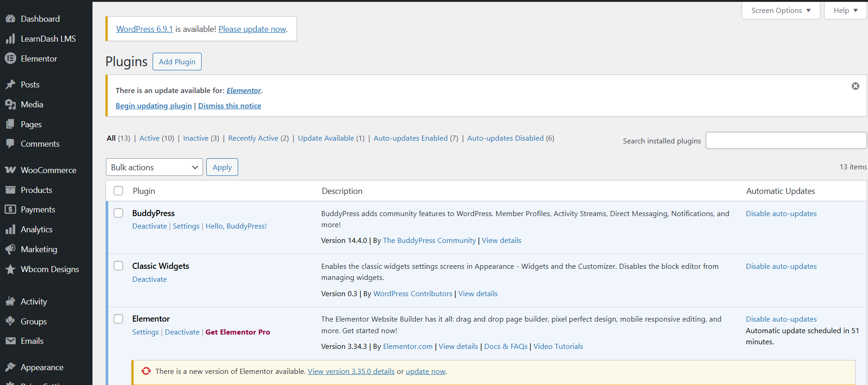Click the Appearance paintbrush icon
This screenshot has height=385, width=868.
[x=10, y=367]
